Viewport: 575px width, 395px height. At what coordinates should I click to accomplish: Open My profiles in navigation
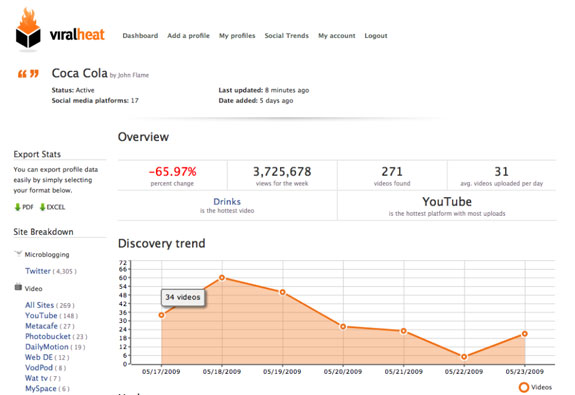point(237,36)
